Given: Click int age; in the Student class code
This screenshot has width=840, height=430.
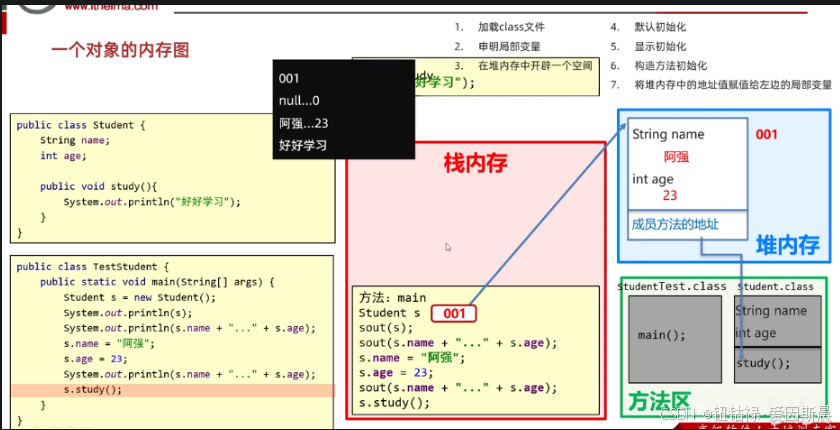Looking at the screenshot, I should [x=63, y=156].
